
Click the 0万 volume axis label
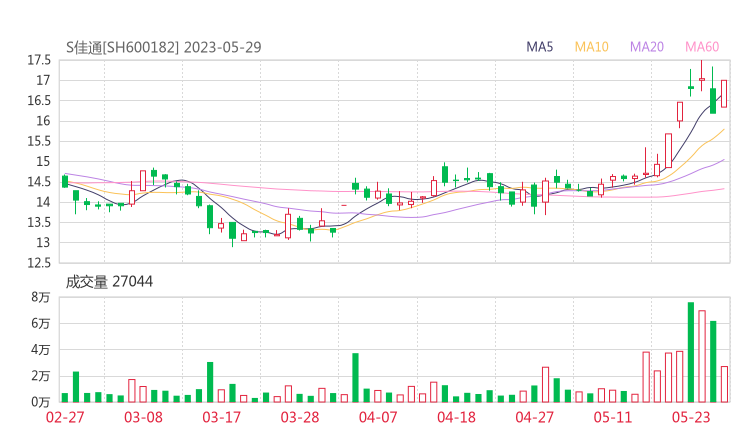tap(41, 402)
